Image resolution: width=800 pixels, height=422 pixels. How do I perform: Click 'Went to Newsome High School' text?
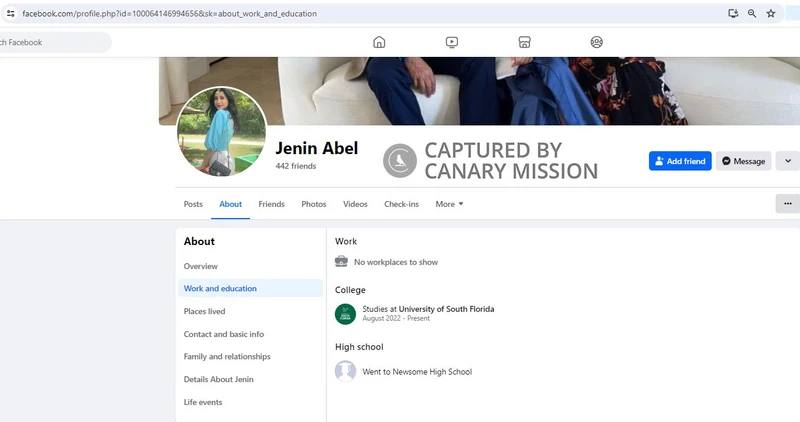click(417, 371)
